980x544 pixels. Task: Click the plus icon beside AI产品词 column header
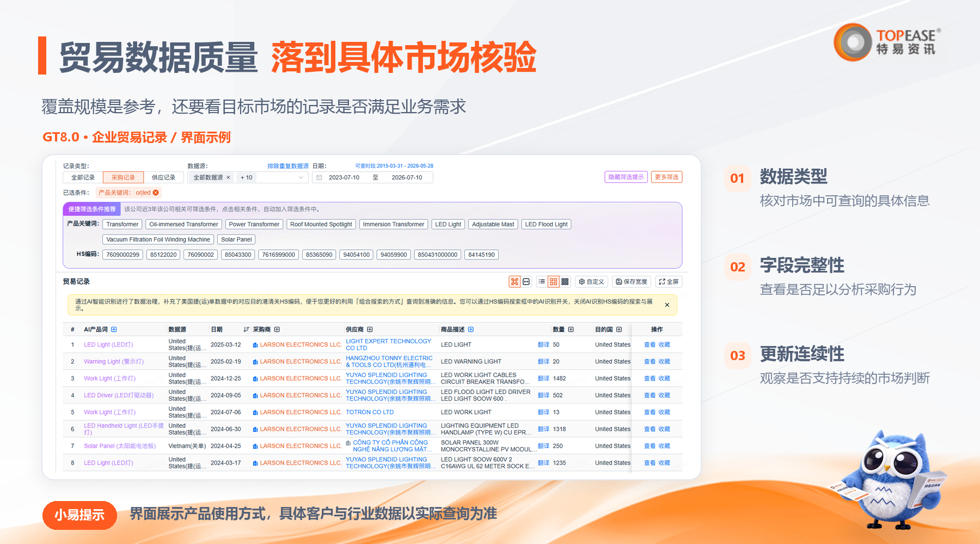(x=114, y=330)
